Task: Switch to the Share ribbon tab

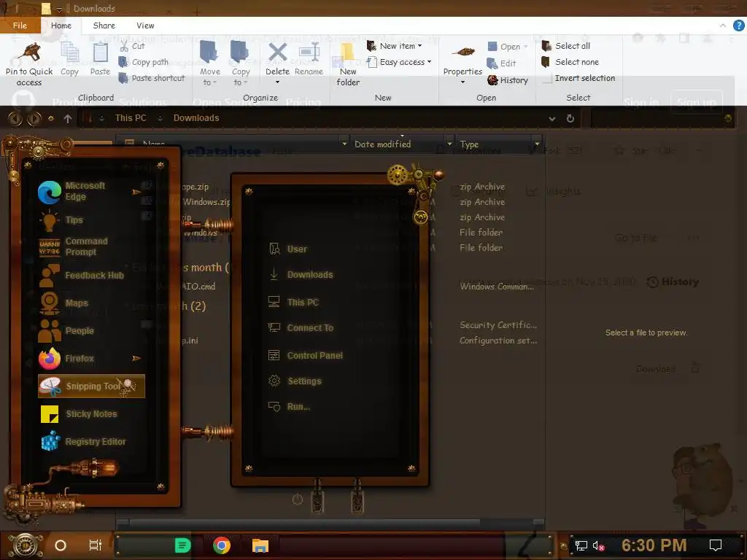Action: 104,26
